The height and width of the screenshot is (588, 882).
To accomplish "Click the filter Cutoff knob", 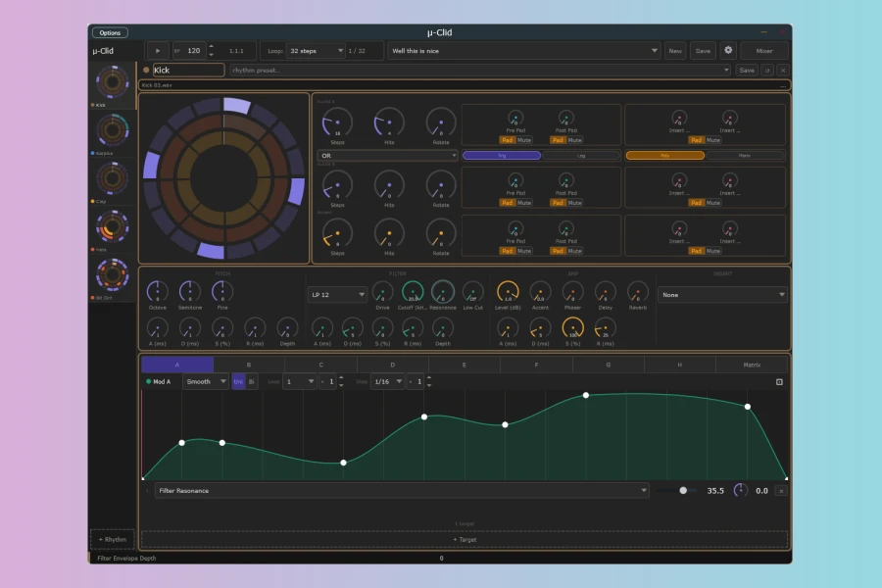I will [x=413, y=291].
